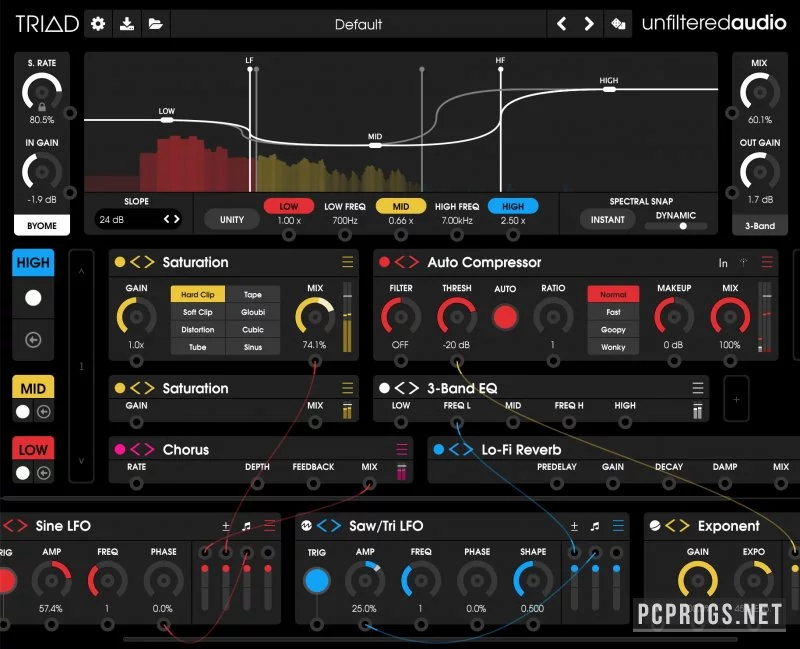
Task: Swap HIGH row Saturation module type arrows
Action: click(142, 262)
